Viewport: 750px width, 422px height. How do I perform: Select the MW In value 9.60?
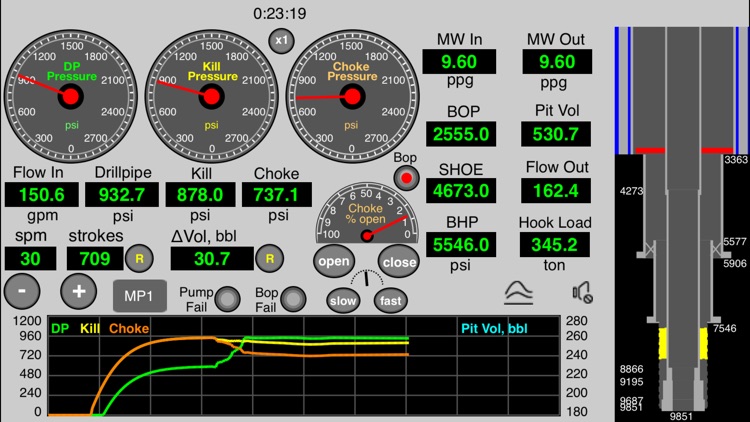pyautogui.click(x=459, y=62)
